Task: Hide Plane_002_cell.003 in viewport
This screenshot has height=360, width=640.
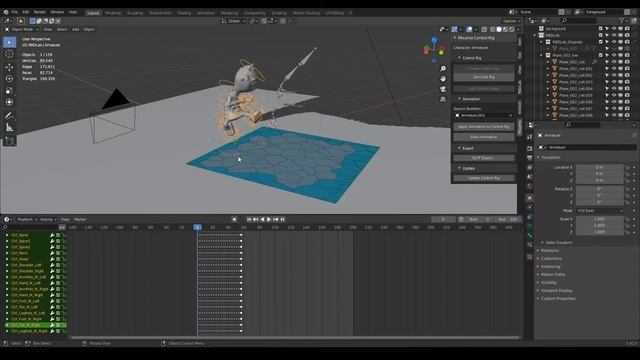Action: pyautogui.click(x=613, y=82)
